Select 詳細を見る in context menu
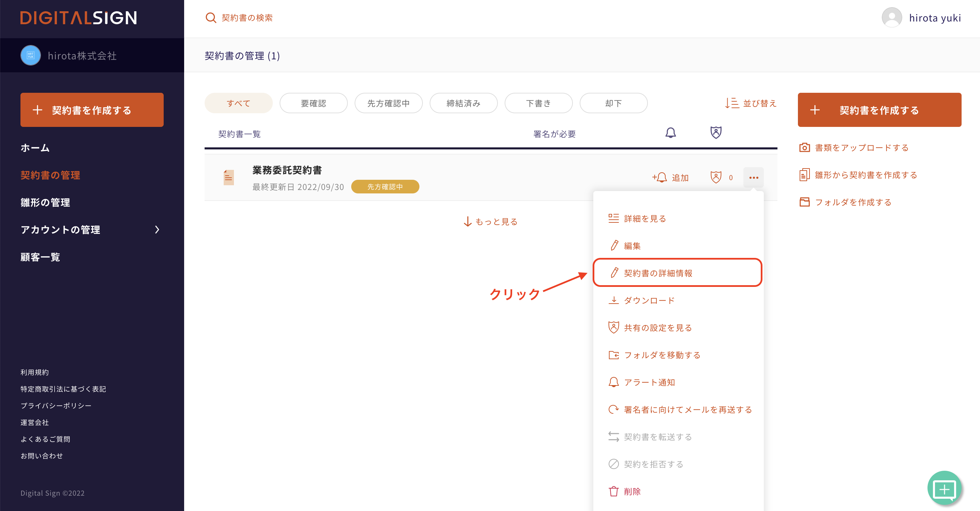This screenshot has width=980, height=511. point(678,218)
